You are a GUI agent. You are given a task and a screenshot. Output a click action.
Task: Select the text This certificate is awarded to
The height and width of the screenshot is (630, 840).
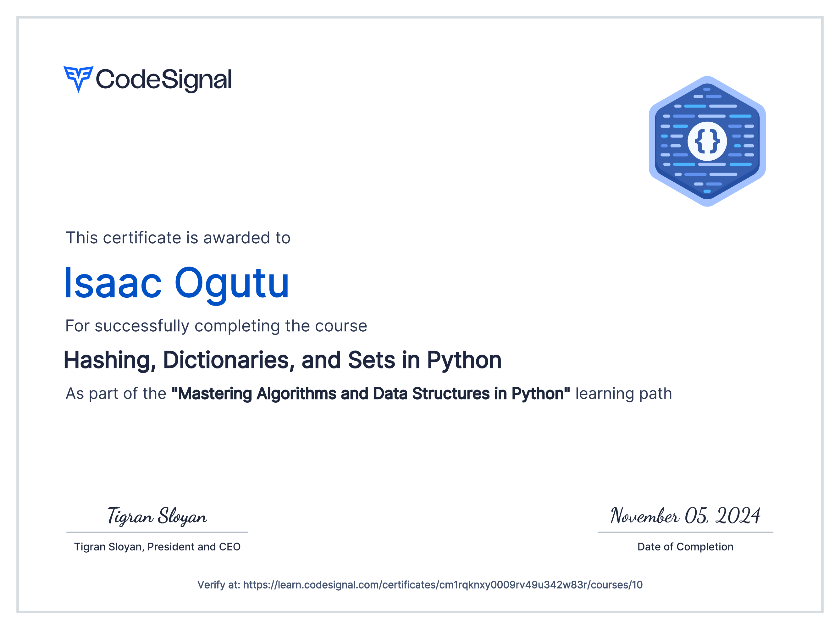[178, 238]
